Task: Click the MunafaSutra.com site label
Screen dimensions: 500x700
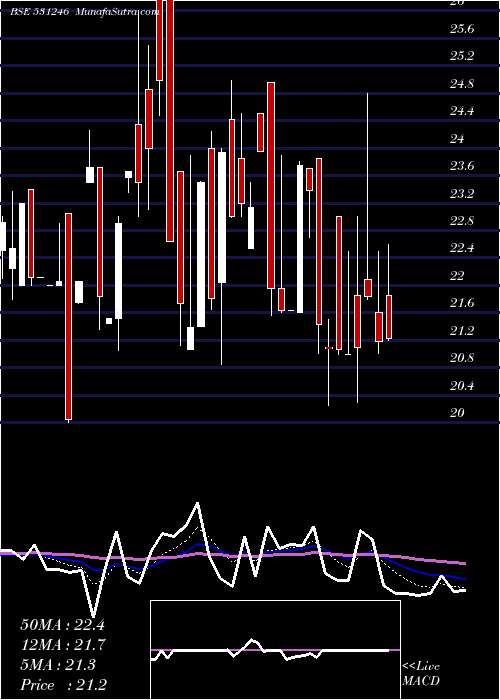Action: [x=117, y=12]
